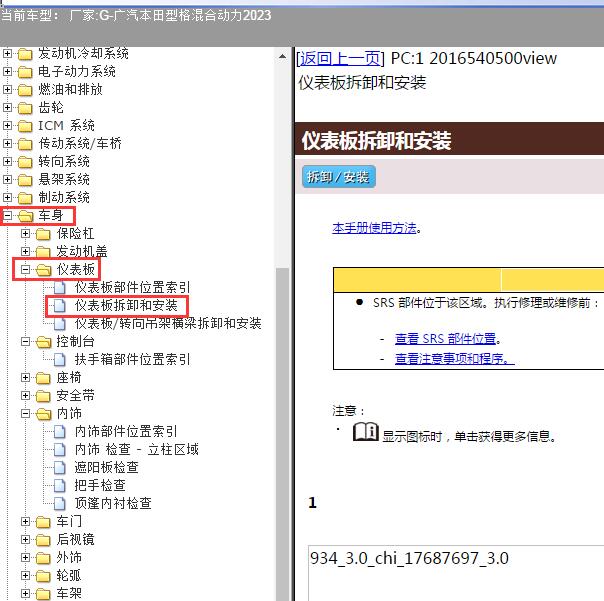Expand the 车架 subfolder
Viewport: 604px width, 601px height.
click(25, 593)
